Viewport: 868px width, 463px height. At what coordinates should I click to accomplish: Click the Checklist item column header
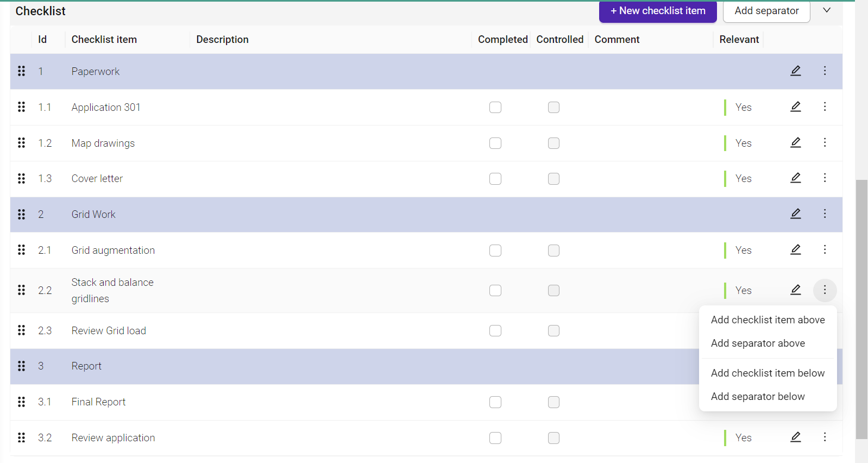click(x=104, y=39)
